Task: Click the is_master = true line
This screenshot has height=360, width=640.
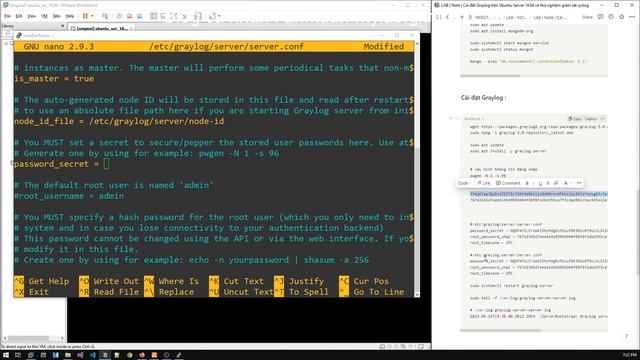Action: coord(54,78)
